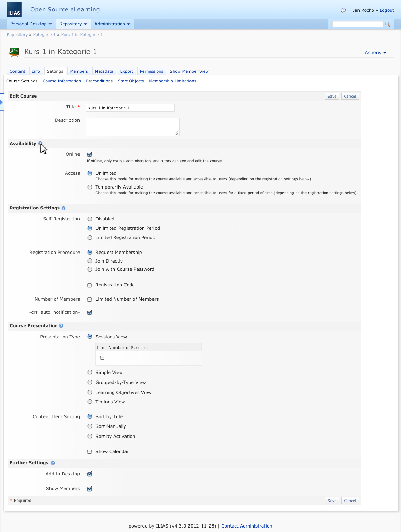The image size is (401, 532).
Task: Open the Actions dropdown
Action: [x=376, y=53]
